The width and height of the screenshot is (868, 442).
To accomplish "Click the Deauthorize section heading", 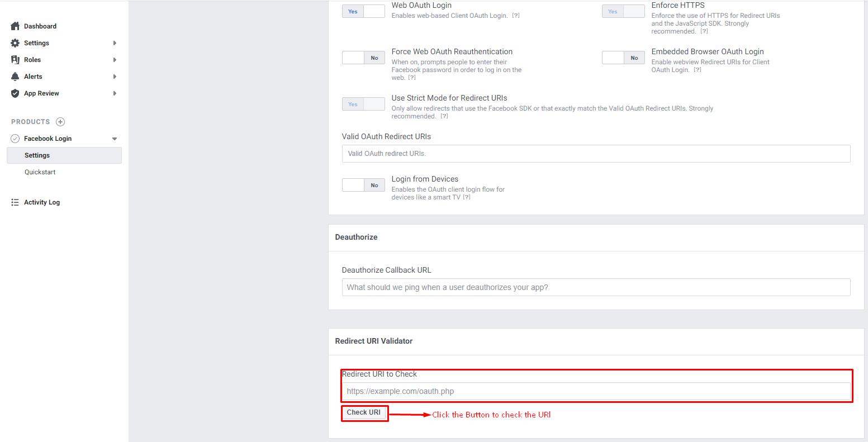I will pyautogui.click(x=356, y=237).
